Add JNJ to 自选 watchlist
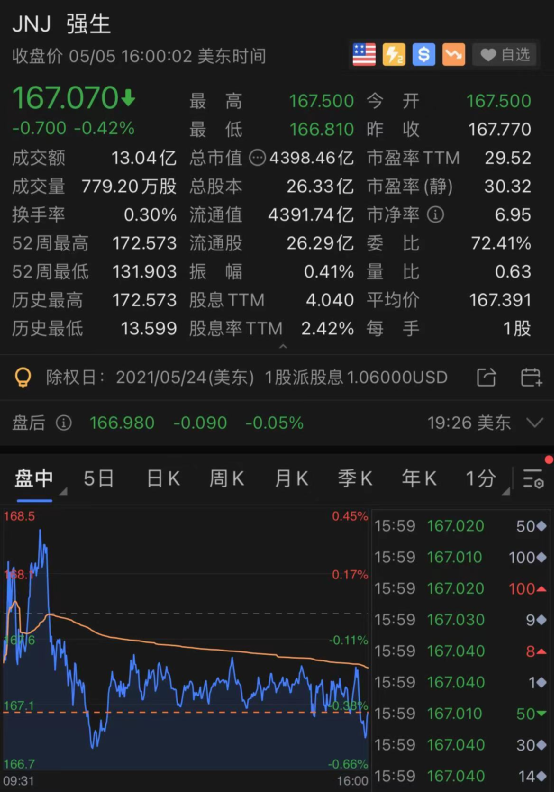Viewport: 554px width, 792px height. click(505, 55)
